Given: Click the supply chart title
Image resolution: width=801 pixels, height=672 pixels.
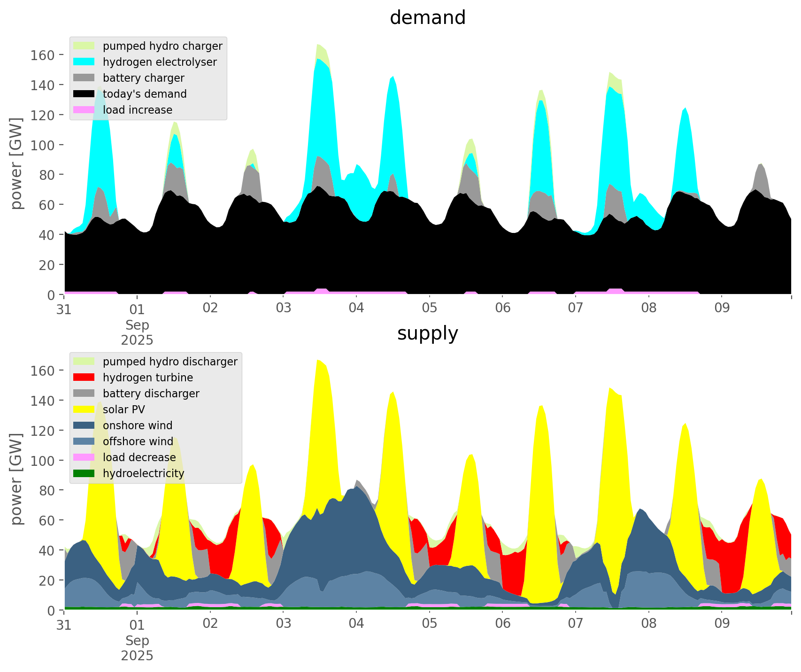Looking at the screenshot, I should 427,333.
